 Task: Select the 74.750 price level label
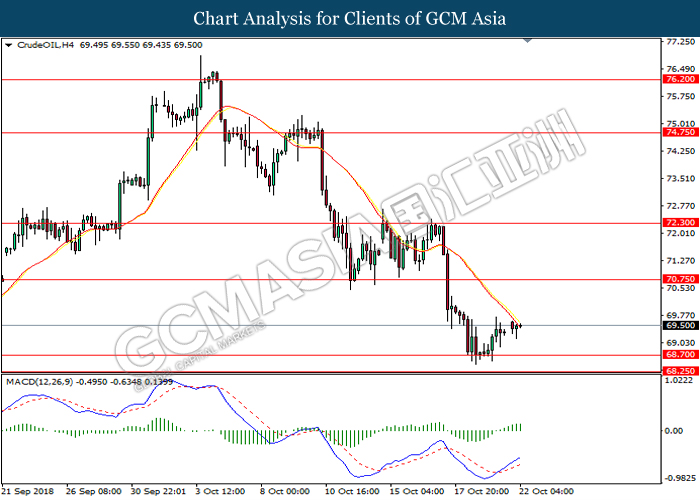click(x=680, y=132)
